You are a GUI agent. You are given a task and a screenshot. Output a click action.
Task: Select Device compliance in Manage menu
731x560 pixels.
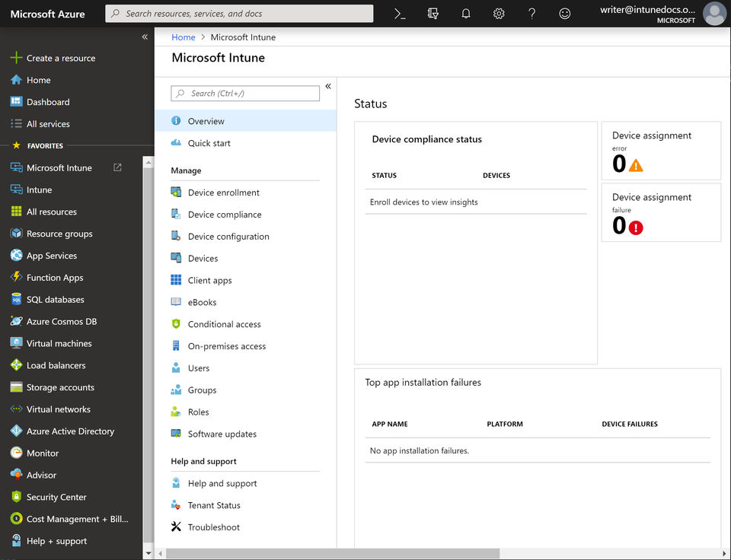tap(225, 215)
